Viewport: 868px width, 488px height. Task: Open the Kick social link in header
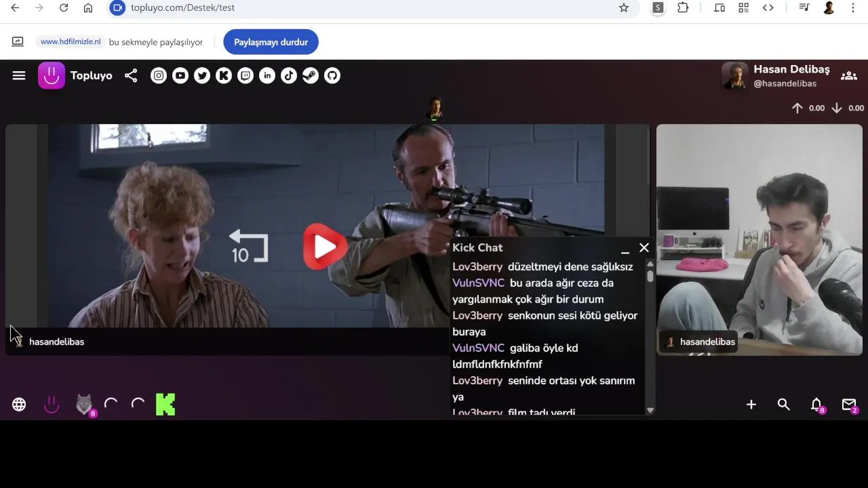(224, 76)
